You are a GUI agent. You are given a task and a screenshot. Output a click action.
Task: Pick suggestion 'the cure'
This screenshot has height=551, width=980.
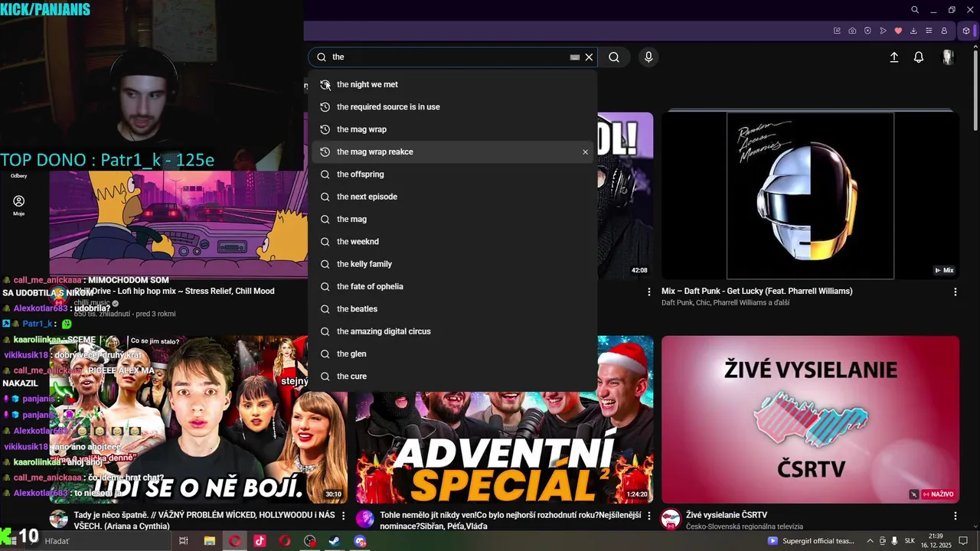pos(453,377)
